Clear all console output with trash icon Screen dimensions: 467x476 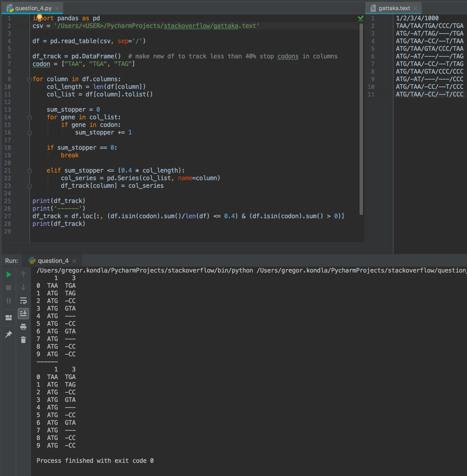23,340
